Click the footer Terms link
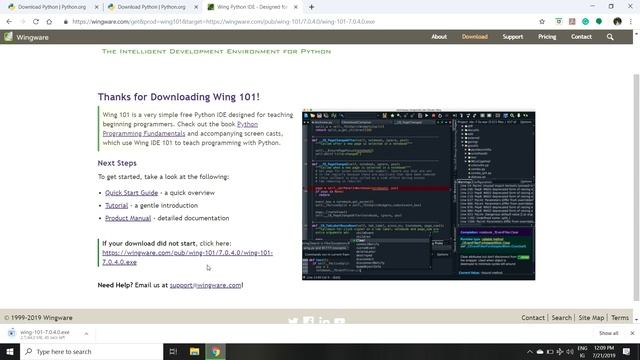The image size is (640, 360). pyautogui.click(x=620, y=318)
